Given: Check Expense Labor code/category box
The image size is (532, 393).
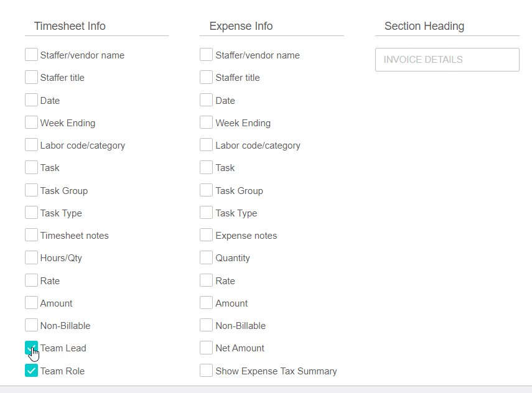Looking at the screenshot, I should tap(207, 145).
